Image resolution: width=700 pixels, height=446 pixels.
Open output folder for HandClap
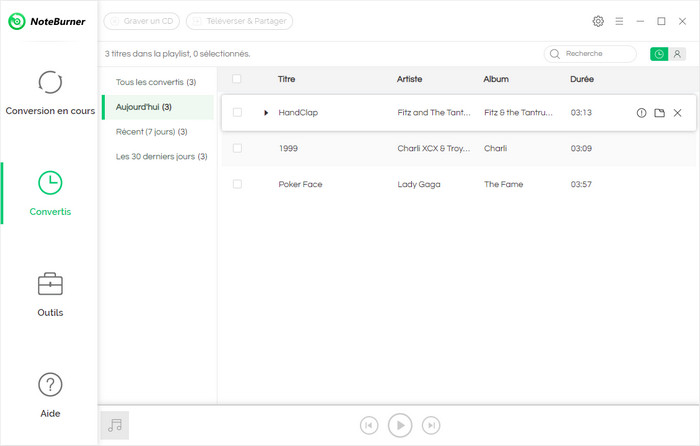pyautogui.click(x=659, y=113)
